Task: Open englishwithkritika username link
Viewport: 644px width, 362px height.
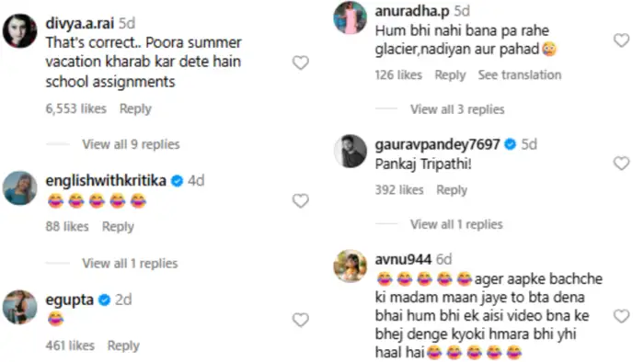Action: pyautogui.click(x=106, y=181)
